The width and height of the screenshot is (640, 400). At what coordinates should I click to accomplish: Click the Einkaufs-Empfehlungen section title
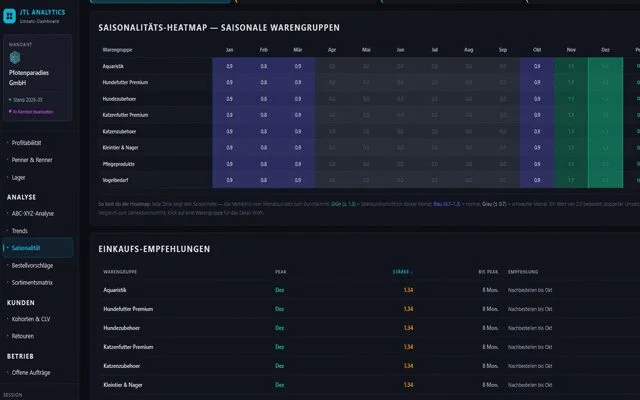coord(154,249)
